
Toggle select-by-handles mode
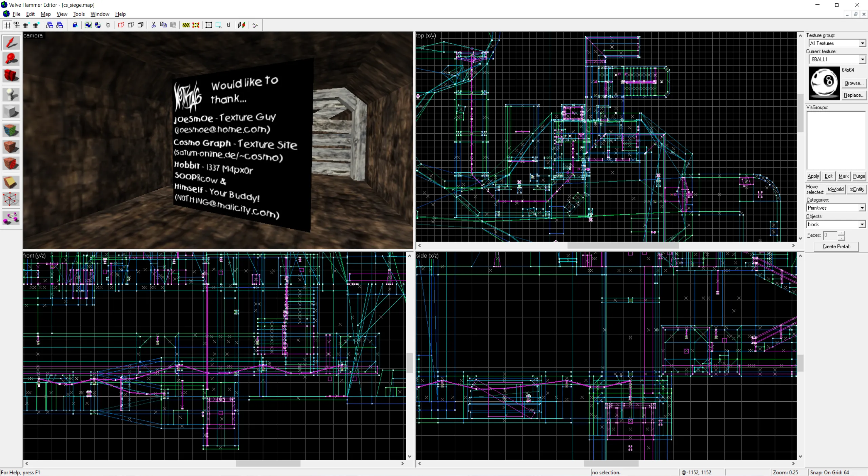click(209, 25)
